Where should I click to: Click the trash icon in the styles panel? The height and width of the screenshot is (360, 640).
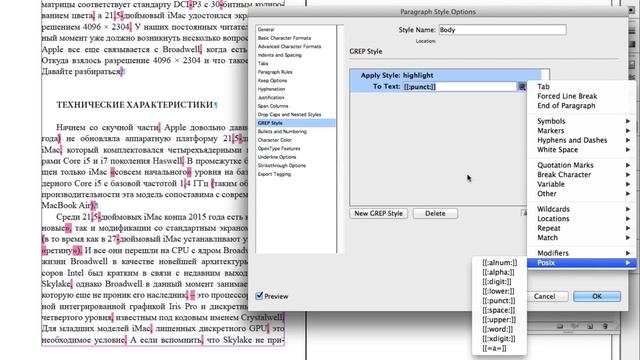605,326
